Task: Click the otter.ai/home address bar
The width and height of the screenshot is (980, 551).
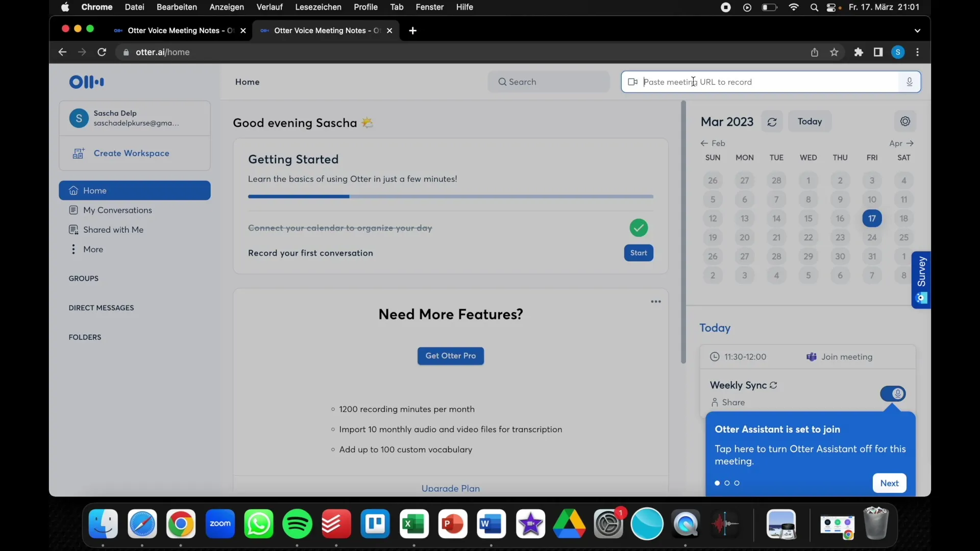Action: (x=459, y=52)
